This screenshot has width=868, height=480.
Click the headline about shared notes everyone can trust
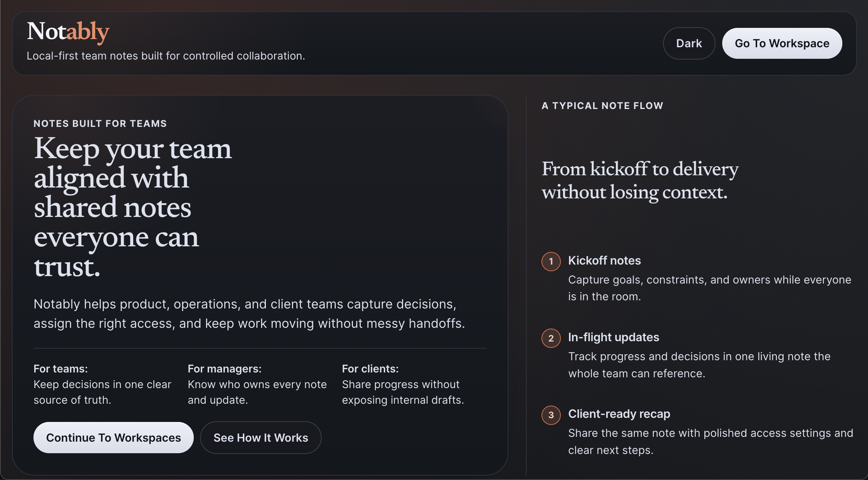click(132, 207)
